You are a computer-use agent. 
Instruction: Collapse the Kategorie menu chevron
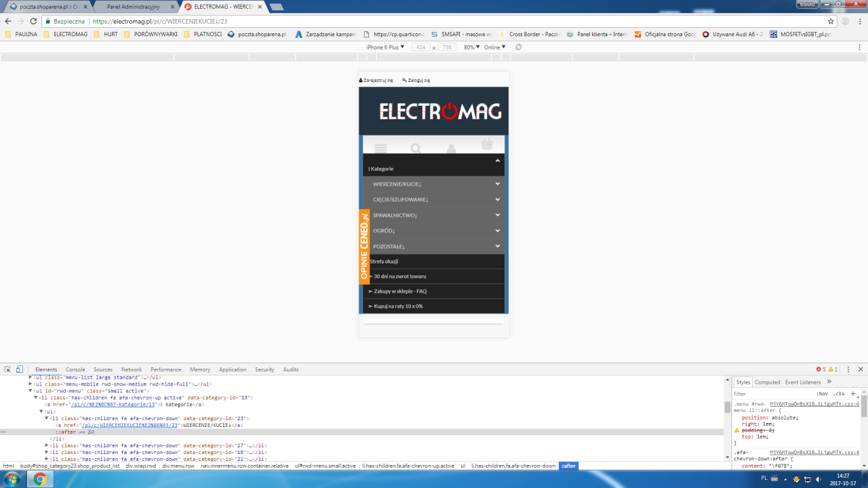click(x=497, y=161)
